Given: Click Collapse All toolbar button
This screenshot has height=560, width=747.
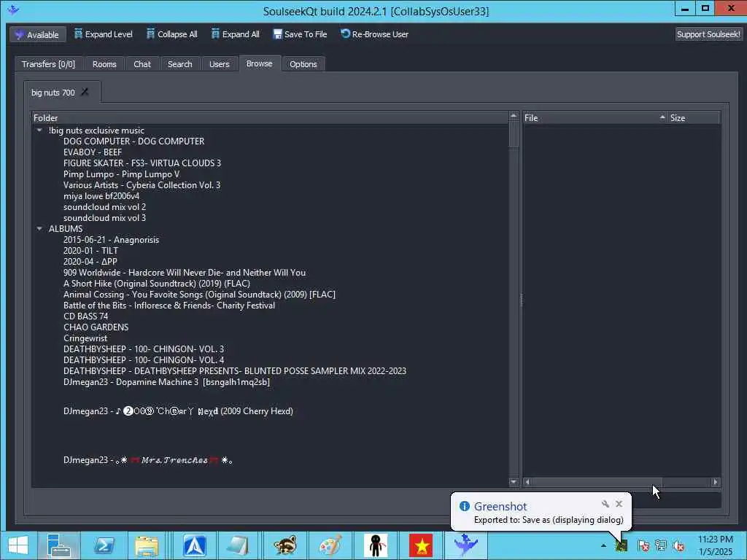Looking at the screenshot, I should [172, 34].
